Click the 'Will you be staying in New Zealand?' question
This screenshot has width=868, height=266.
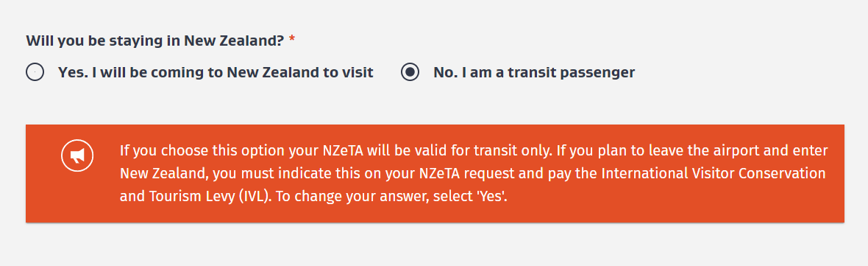coord(155,41)
